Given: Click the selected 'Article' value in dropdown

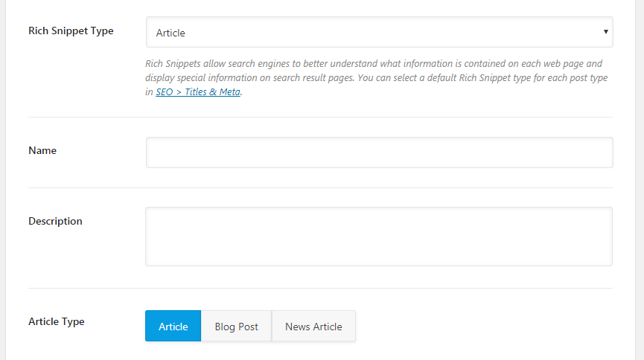Looking at the screenshot, I should click(170, 33).
